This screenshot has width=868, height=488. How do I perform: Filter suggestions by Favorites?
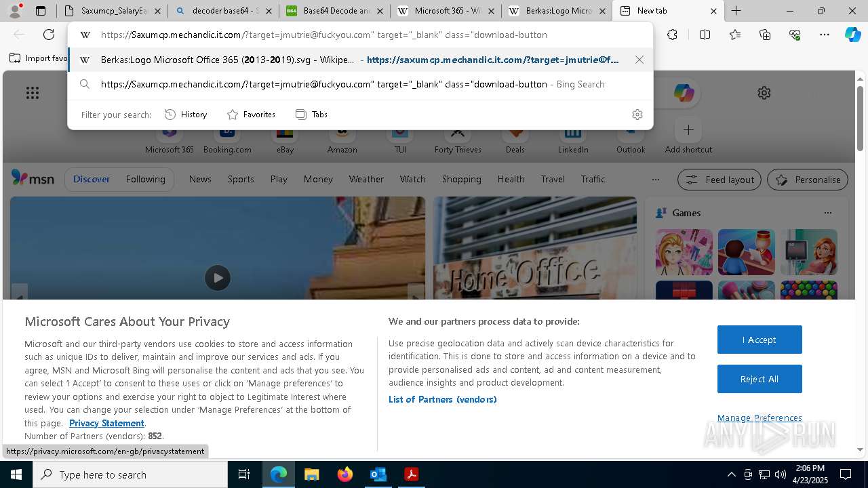[251, 115]
